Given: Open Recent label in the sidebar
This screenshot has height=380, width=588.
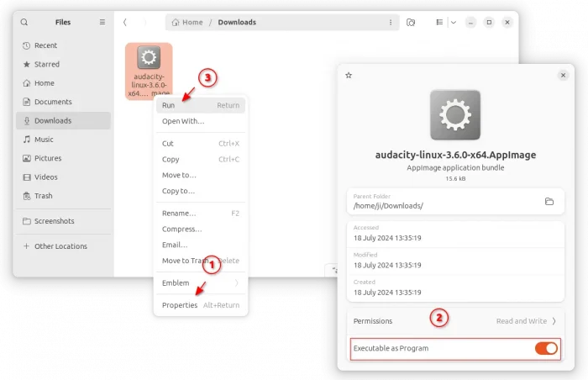Looking at the screenshot, I should tap(45, 45).
